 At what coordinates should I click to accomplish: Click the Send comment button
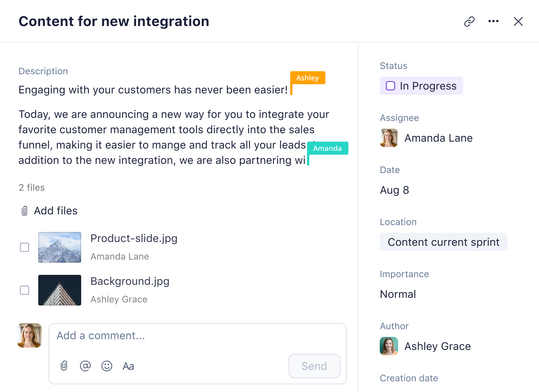pyautogui.click(x=314, y=366)
